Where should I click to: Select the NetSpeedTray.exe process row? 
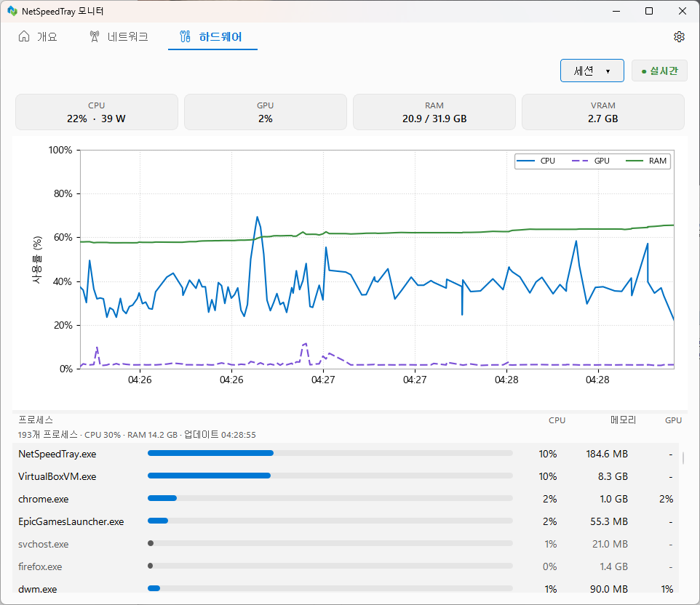(x=346, y=454)
